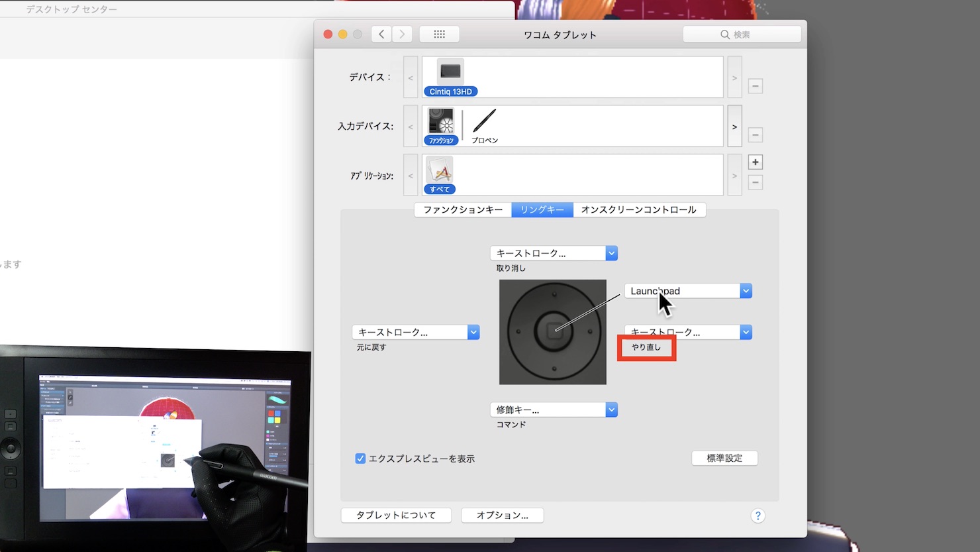Click the コマンド label text
980x552 pixels.
511,425
